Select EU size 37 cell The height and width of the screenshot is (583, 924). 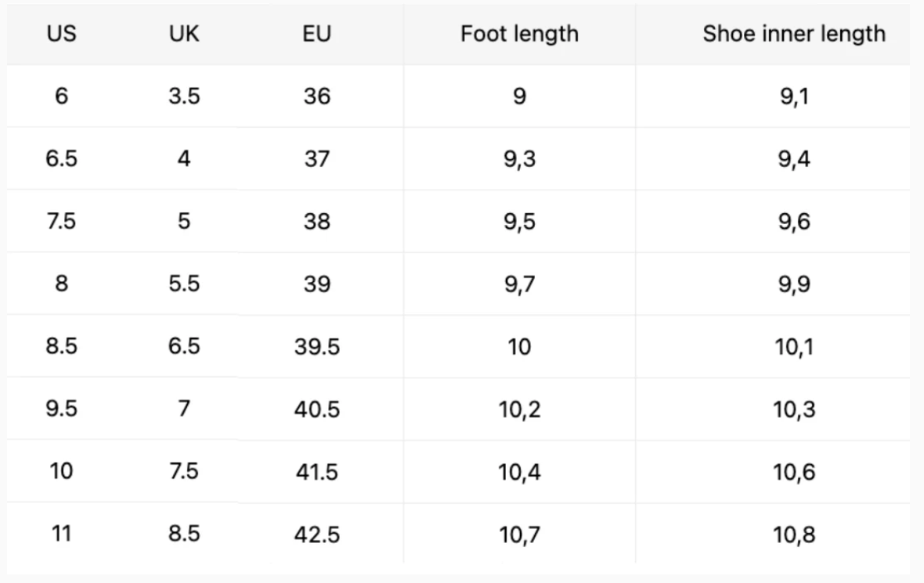(x=317, y=158)
